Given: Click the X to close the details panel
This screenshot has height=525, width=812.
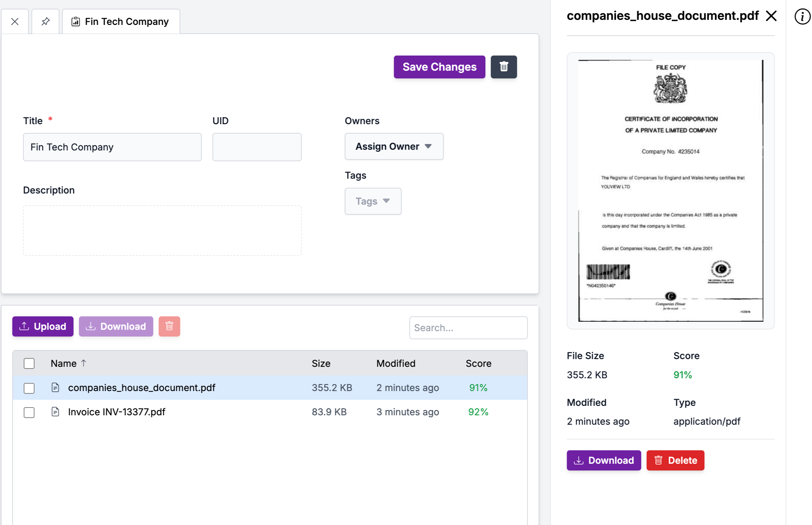Looking at the screenshot, I should click(771, 16).
